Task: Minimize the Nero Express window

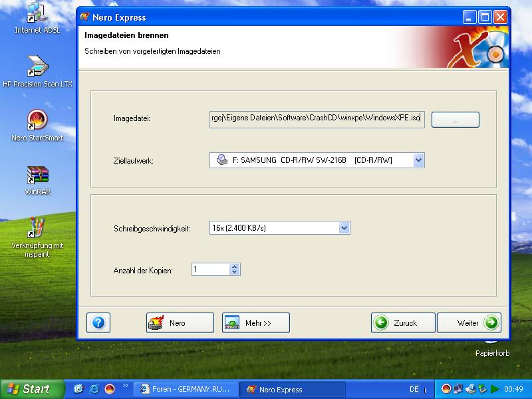Action: coord(469,17)
